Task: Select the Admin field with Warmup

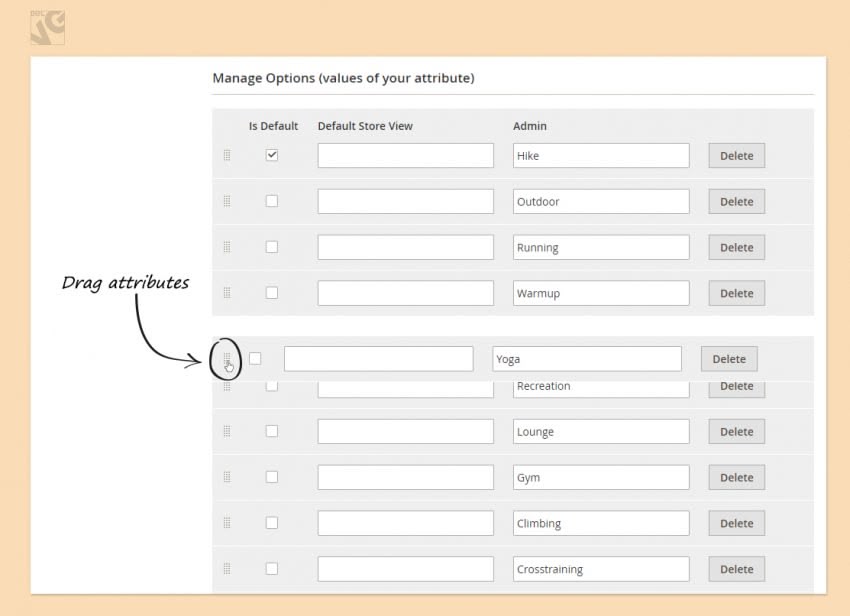Action: [601, 293]
